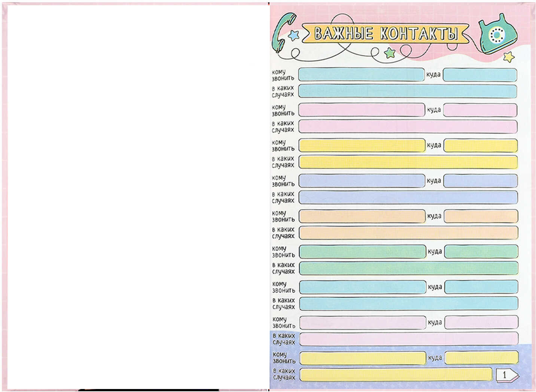Click the yellow star below the rotary phone

(x=508, y=57)
